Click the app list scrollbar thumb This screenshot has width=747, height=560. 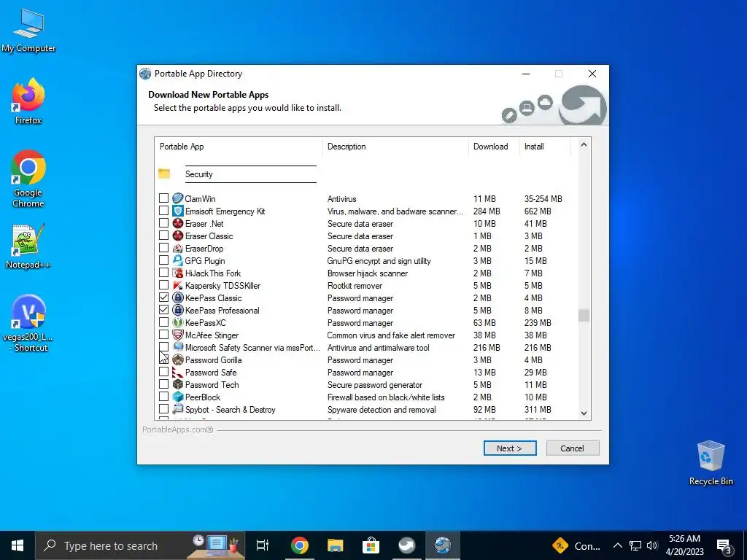click(584, 315)
